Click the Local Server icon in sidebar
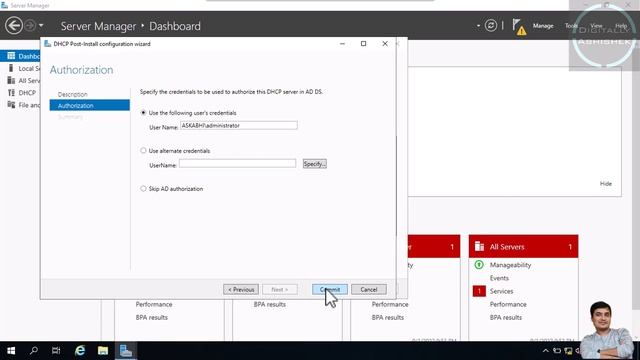The image size is (640, 360). point(11,68)
